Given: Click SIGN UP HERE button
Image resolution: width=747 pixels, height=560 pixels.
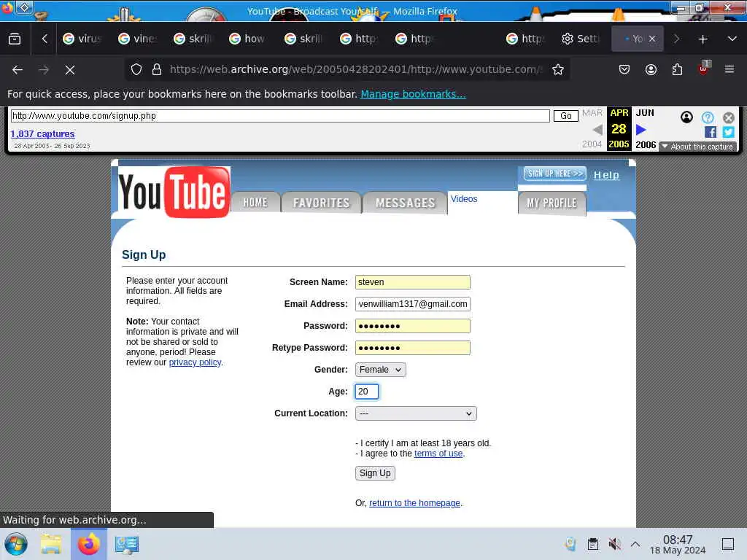Looking at the screenshot, I should click(x=554, y=174).
